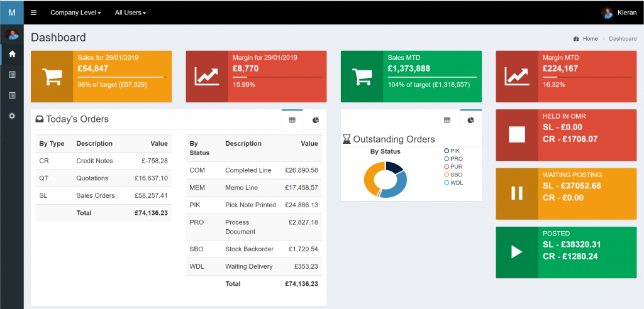Go to the Home sidebar icon

[x=12, y=54]
